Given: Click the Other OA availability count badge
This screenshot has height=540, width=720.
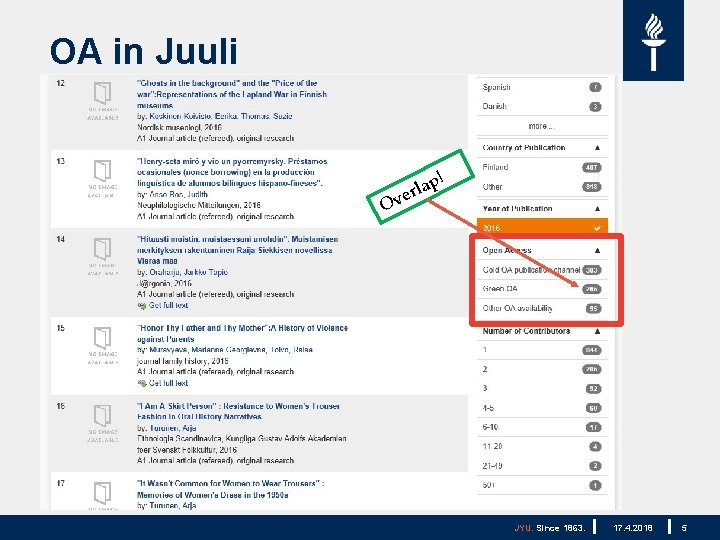Looking at the screenshot, I should pos(593,309).
